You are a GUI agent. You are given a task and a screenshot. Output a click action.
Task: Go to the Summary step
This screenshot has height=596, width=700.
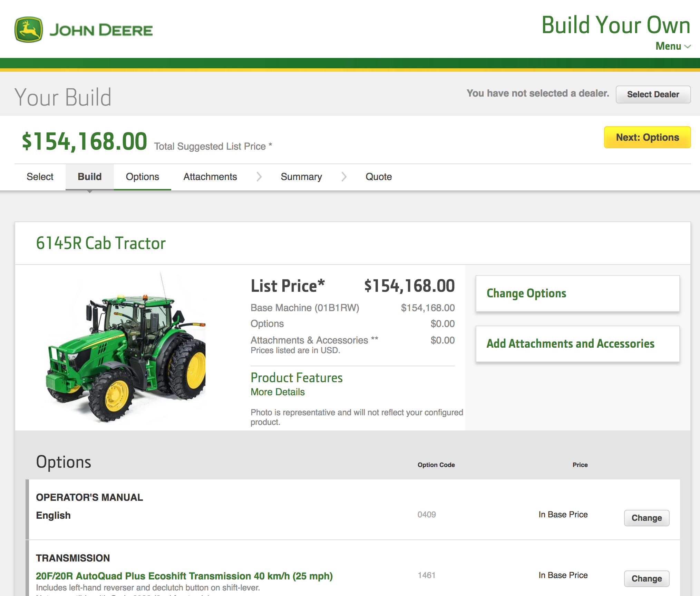click(x=301, y=177)
